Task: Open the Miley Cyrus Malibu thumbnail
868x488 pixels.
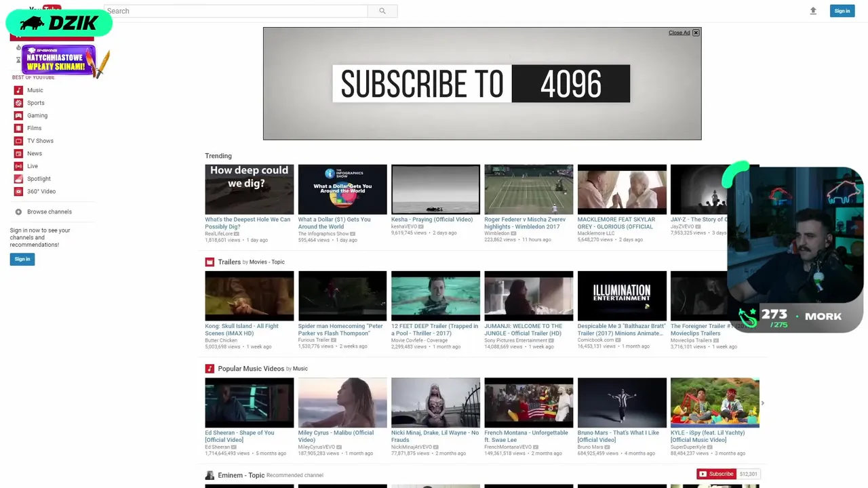Action: pyautogui.click(x=342, y=403)
